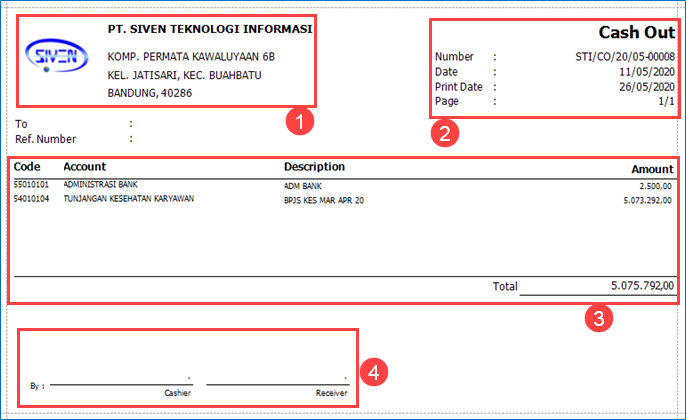Image resolution: width=686 pixels, height=420 pixels.
Task: Click the amount 2.500,00
Action: coord(655,186)
